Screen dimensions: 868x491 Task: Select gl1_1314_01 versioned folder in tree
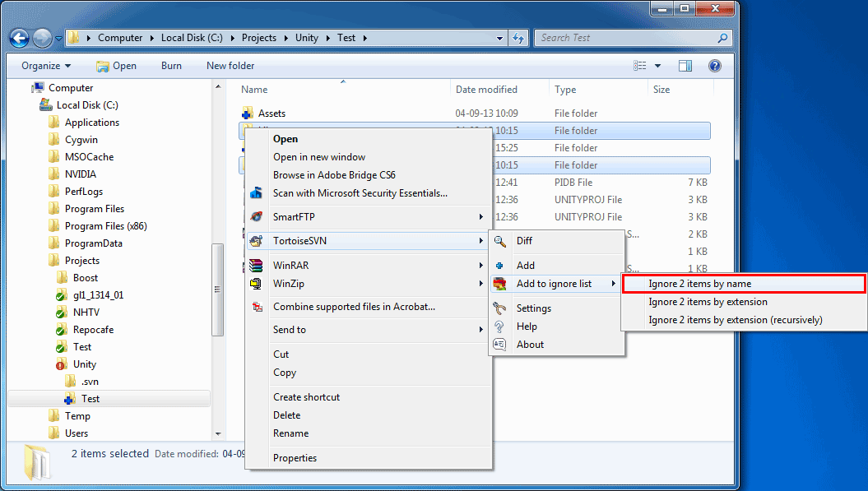tap(98, 295)
